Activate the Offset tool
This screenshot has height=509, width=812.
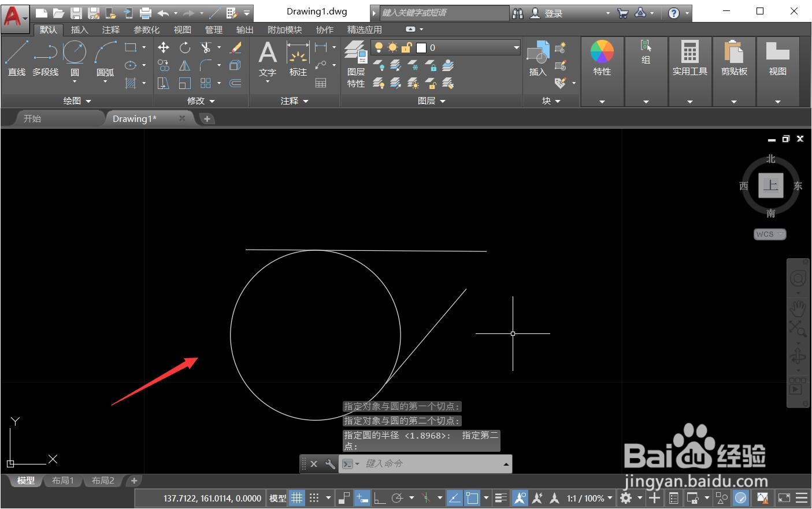[x=236, y=83]
